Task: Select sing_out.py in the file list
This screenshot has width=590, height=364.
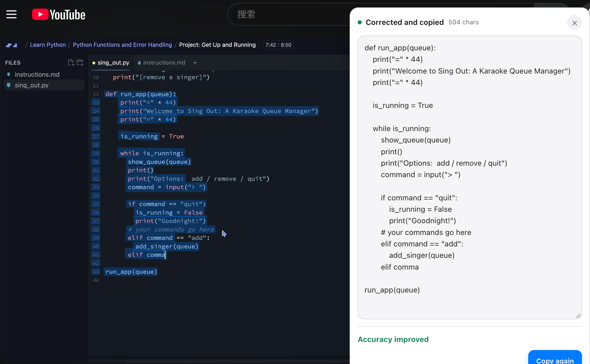Action: click(44, 85)
